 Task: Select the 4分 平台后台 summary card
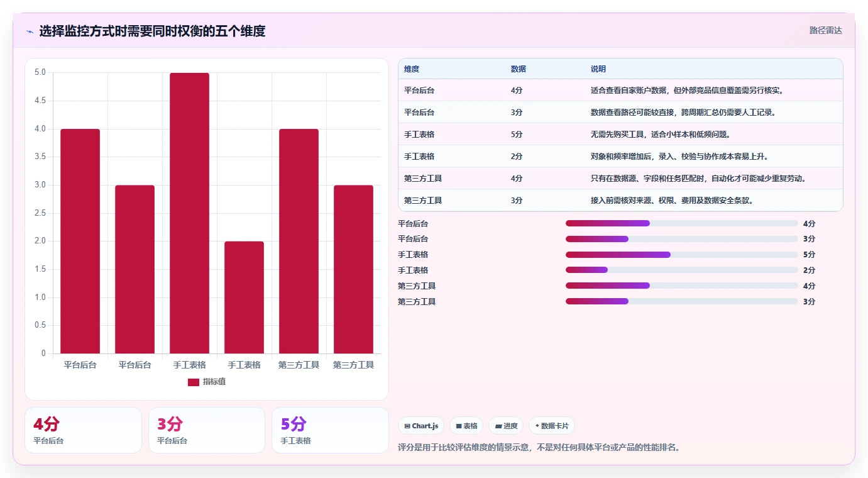click(x=83, y=430)
